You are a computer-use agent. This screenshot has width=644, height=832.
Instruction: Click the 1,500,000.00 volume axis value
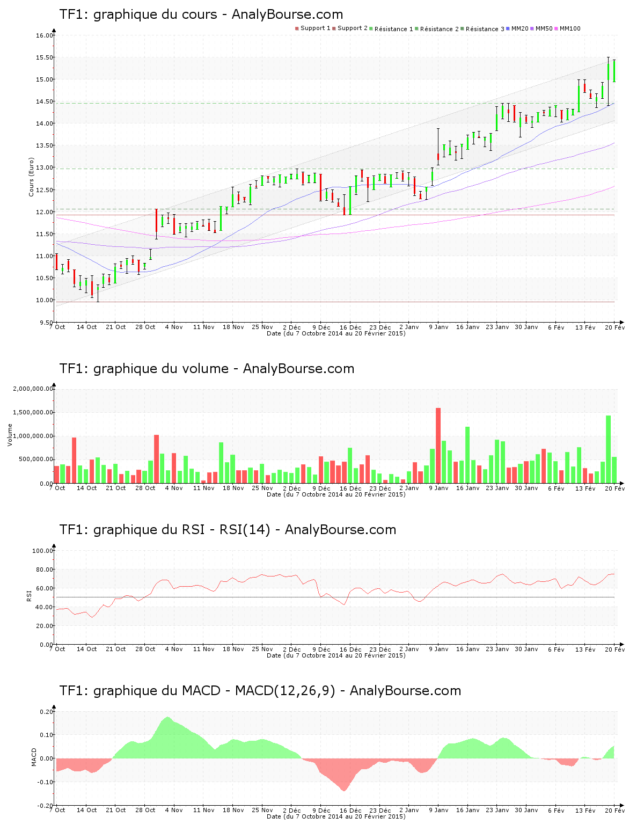pos(33,412)
